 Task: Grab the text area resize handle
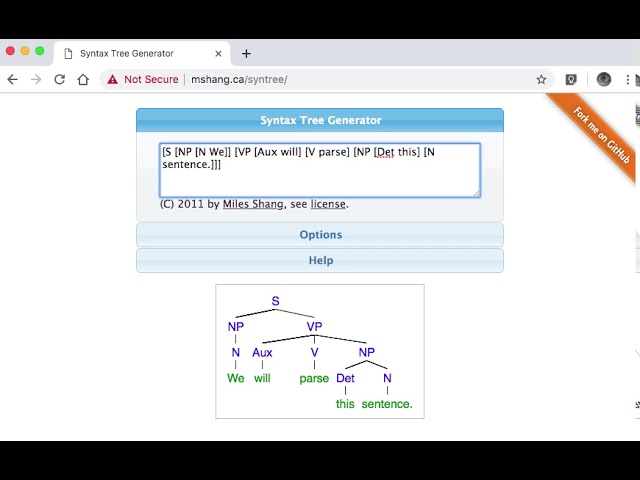476,193
